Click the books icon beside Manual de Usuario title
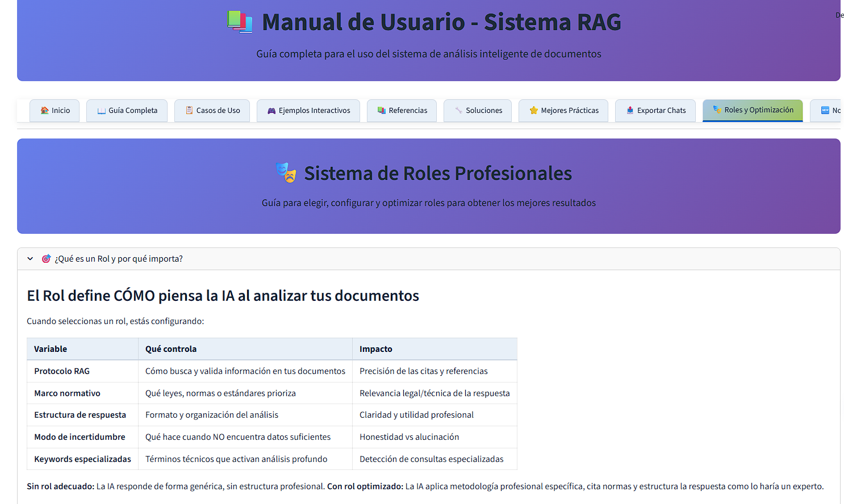Image resolution: width=844 pixels, height=504 pixels. (239, 22)
